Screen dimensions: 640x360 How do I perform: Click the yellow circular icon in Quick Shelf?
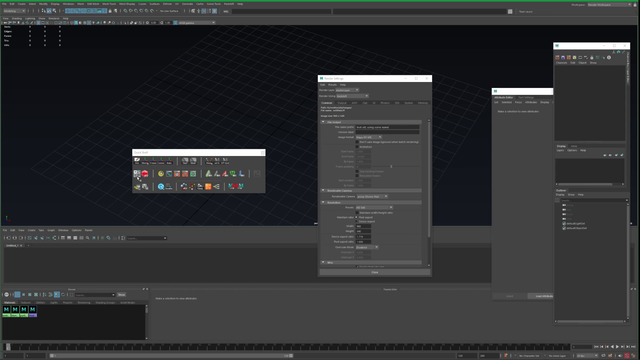click(161, 173)
